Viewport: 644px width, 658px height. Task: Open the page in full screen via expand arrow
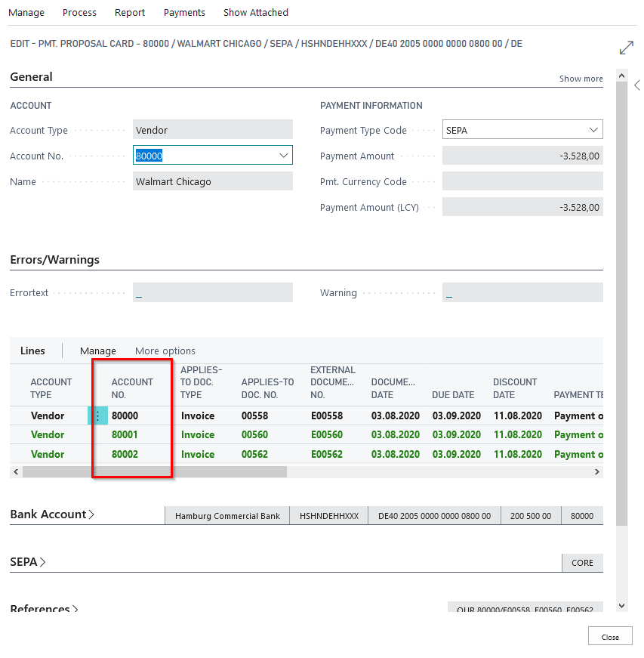point(627,47)
